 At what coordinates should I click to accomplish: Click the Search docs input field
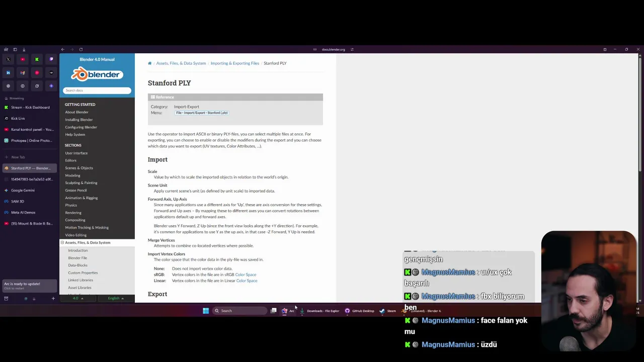[x=97, y=90]
